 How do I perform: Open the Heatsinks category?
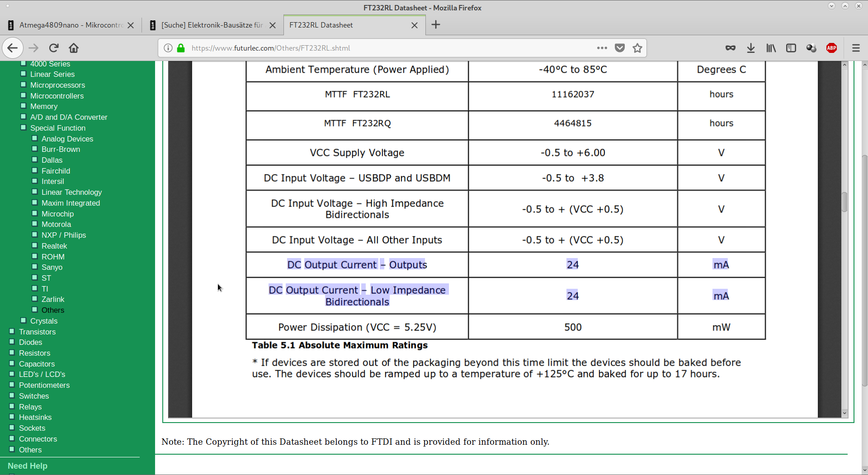(x=35, y=417)
